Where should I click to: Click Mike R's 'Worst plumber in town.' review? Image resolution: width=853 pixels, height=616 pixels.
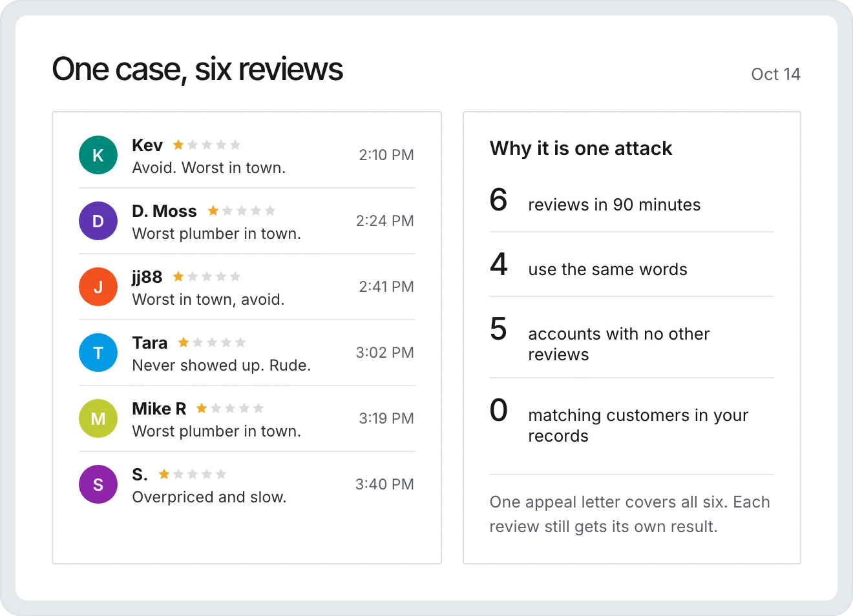coord(216,431)
